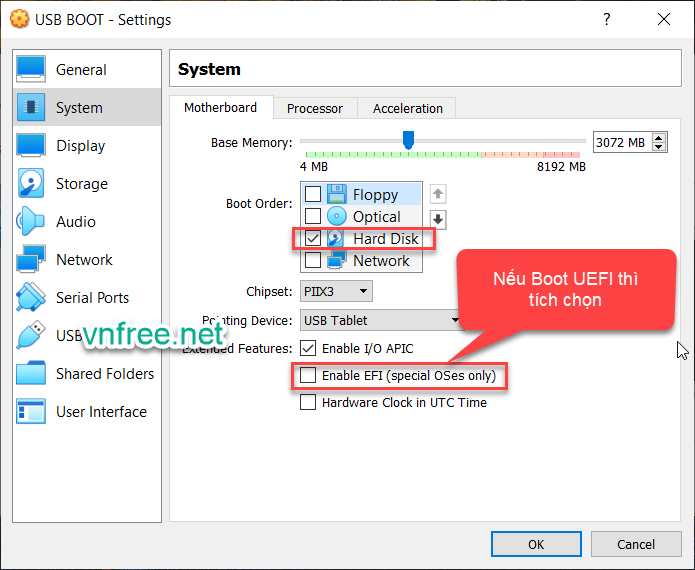
Task: Open the Shared Folders icon
Action: [x=31, y=374]
